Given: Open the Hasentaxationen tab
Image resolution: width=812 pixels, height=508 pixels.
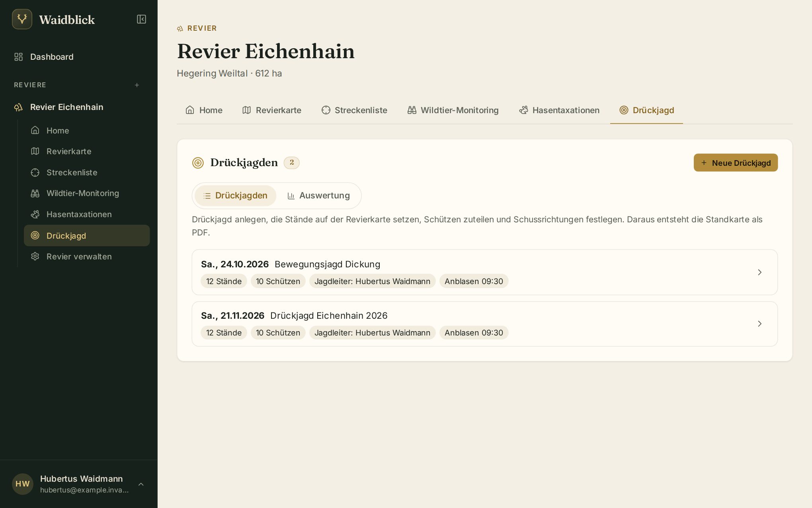Looking at the screenshot, I should pos(559,110).
